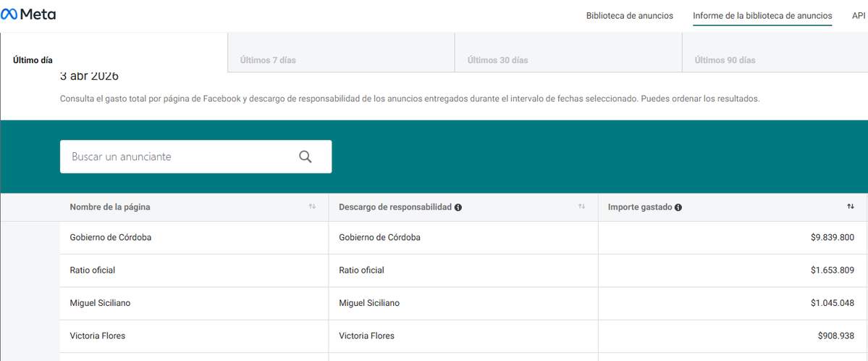
Task: Click the $9.839.800 amount
Action: point(832,237)
